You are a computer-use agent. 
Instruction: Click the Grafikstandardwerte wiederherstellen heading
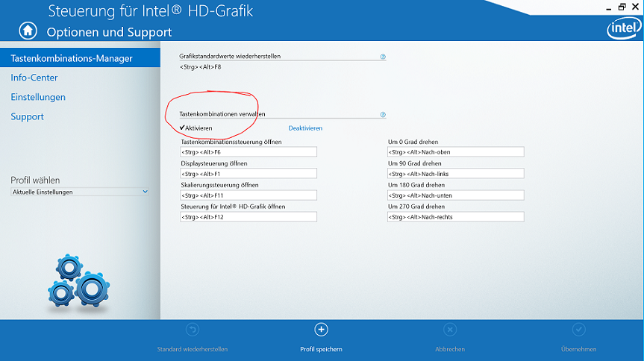point(230,56)
